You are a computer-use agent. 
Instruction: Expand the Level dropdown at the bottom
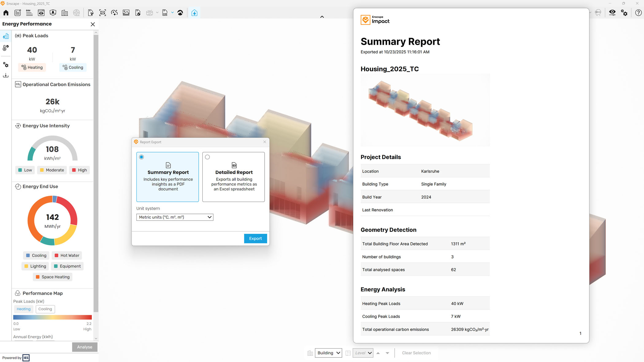363,353
